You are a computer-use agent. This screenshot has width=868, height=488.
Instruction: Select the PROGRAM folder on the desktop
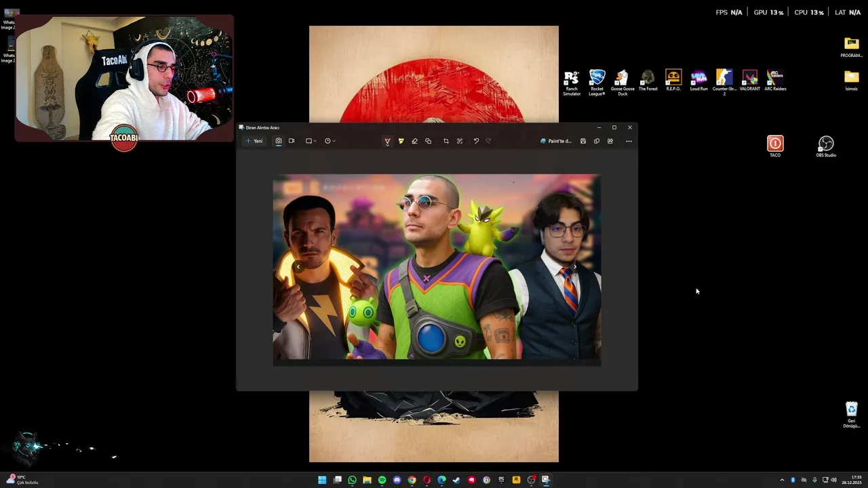[x=851, y=47]
